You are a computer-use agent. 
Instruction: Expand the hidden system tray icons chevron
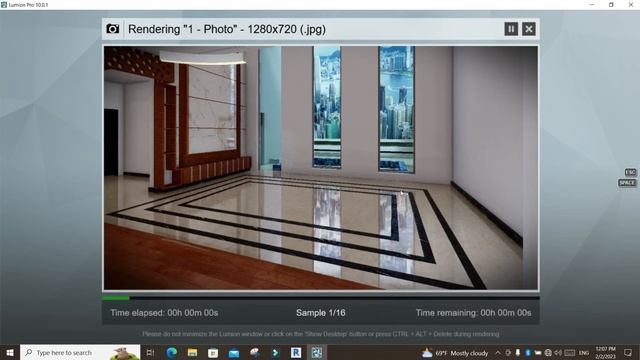point(498,353)
